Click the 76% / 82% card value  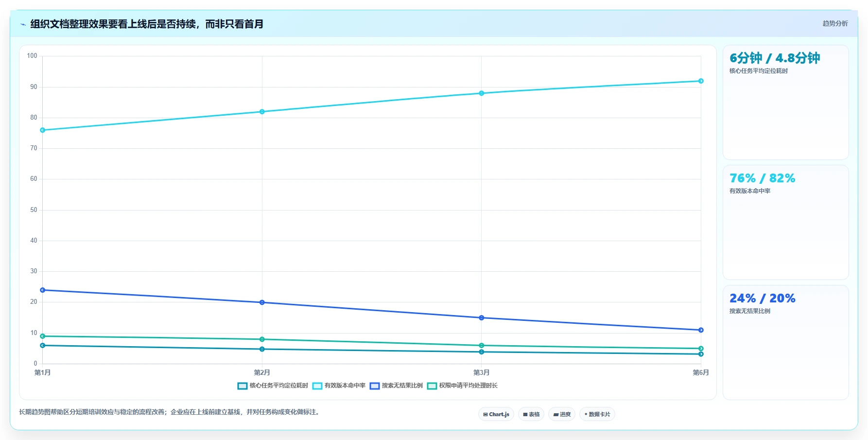tap(762, 178)
